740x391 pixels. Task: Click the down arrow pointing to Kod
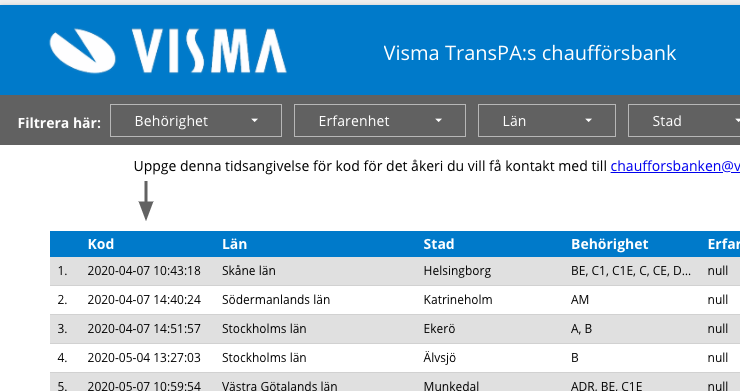(x=146, y=201)
